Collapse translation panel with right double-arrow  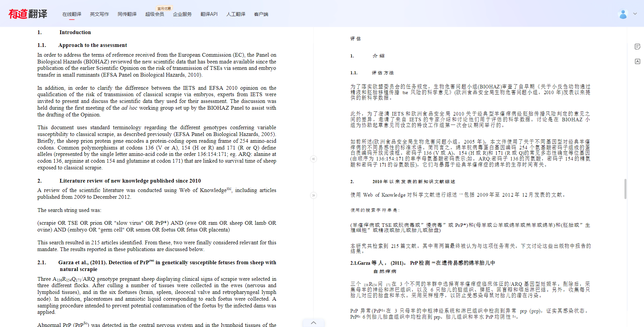pos(314,195)
